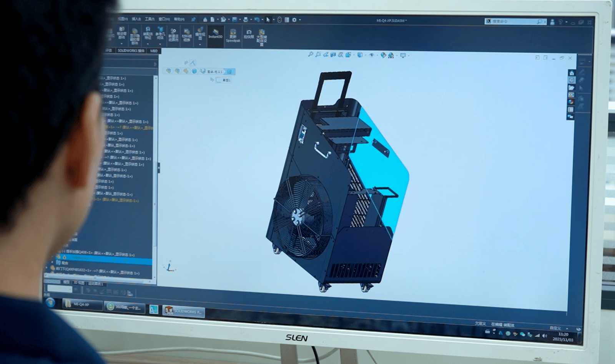The width and height of the screenshot is (615, 364).
Task: Open the Insert (插入) menu
Action: click(136, 19)
